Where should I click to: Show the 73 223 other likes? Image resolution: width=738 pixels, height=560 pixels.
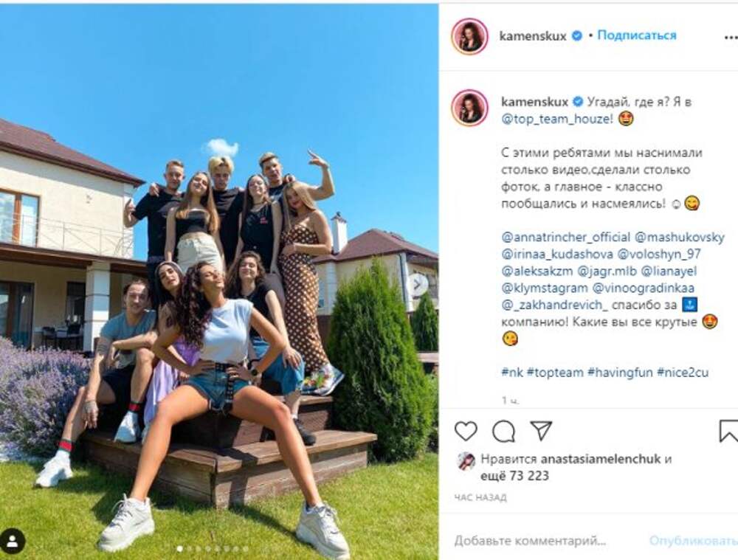(529, 476)
